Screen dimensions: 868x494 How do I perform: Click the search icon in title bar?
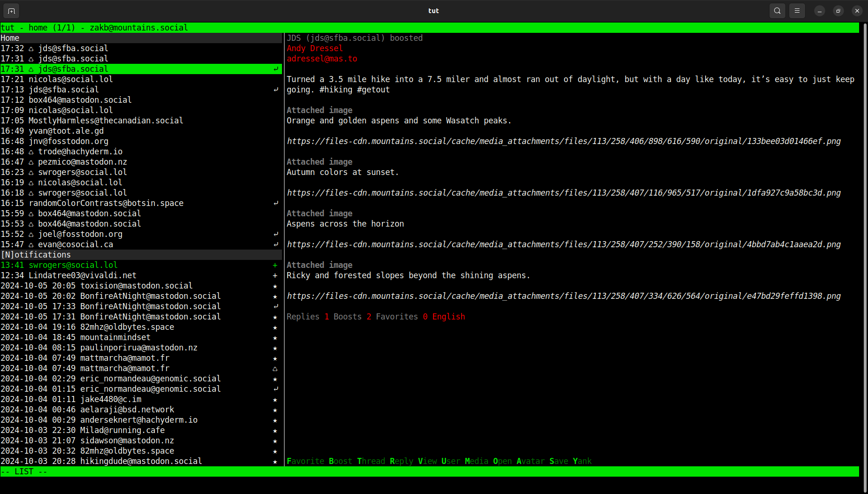pyautogui.click(x=777, y=11)
